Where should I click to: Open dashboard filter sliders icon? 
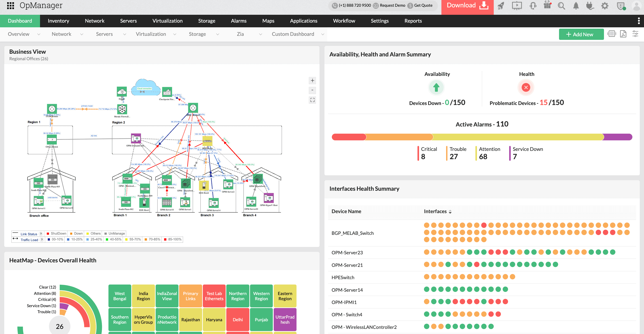635,34
